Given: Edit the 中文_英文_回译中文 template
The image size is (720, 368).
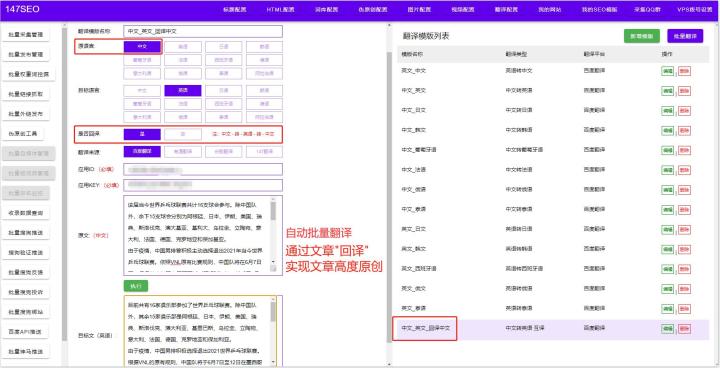Looking at the screenshot, I should coord(667,328).
